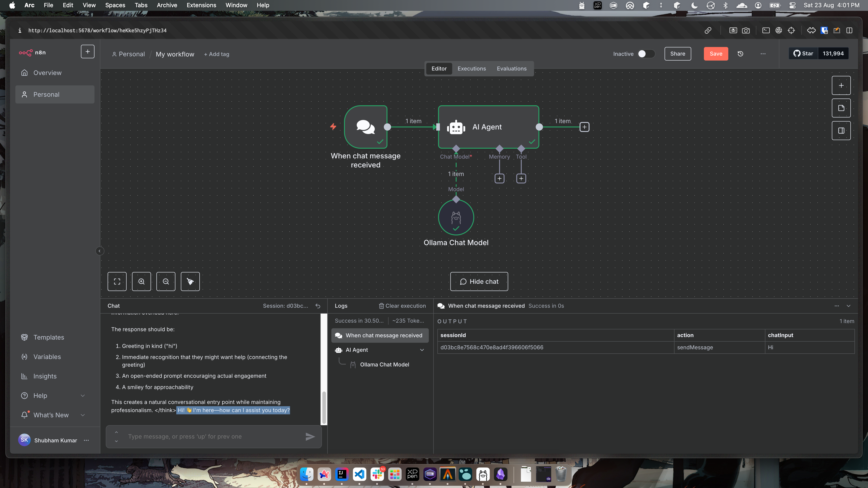Collapse the left panel with the arrow handle
This screenshot has height=488, width=868.
point(100,251)
